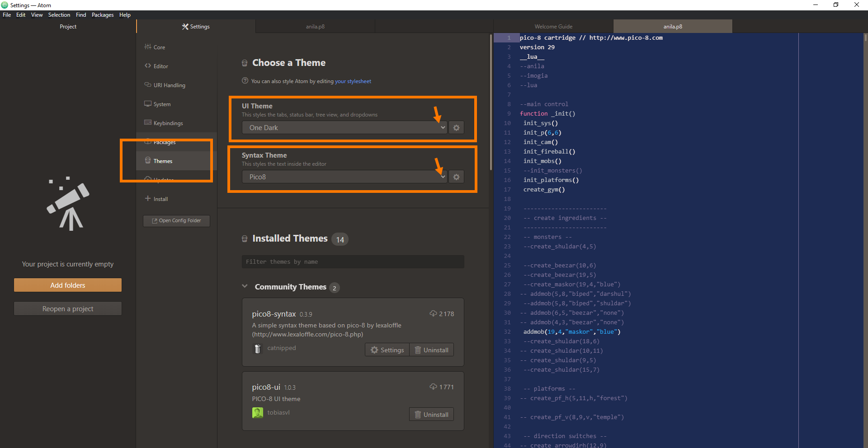Click the pico8-syntax theme title
Viewport: 868px width, 448px height.
click(274, 314)
